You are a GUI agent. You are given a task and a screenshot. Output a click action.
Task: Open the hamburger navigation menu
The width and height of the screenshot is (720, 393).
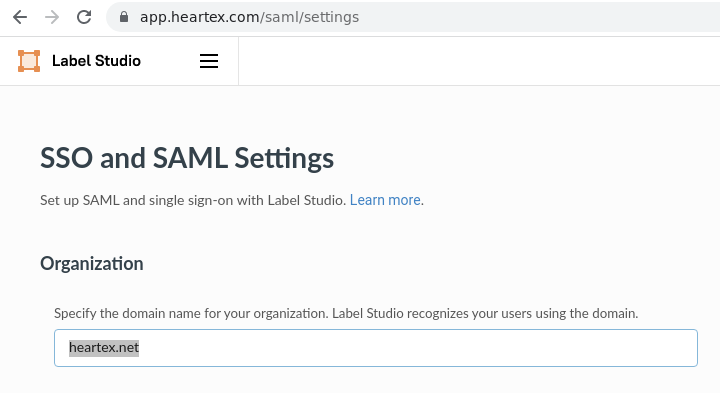tap(209, 61)
